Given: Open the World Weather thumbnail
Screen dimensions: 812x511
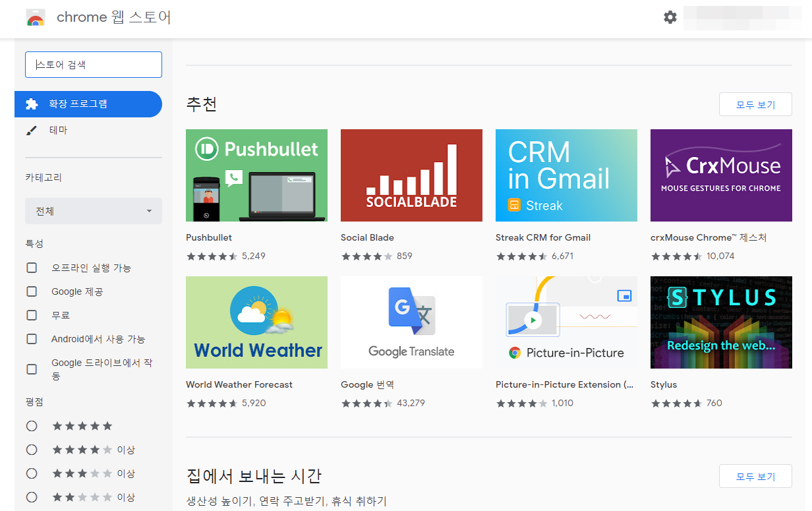Looking at the screenshot, I should click(x=256, y=322).
